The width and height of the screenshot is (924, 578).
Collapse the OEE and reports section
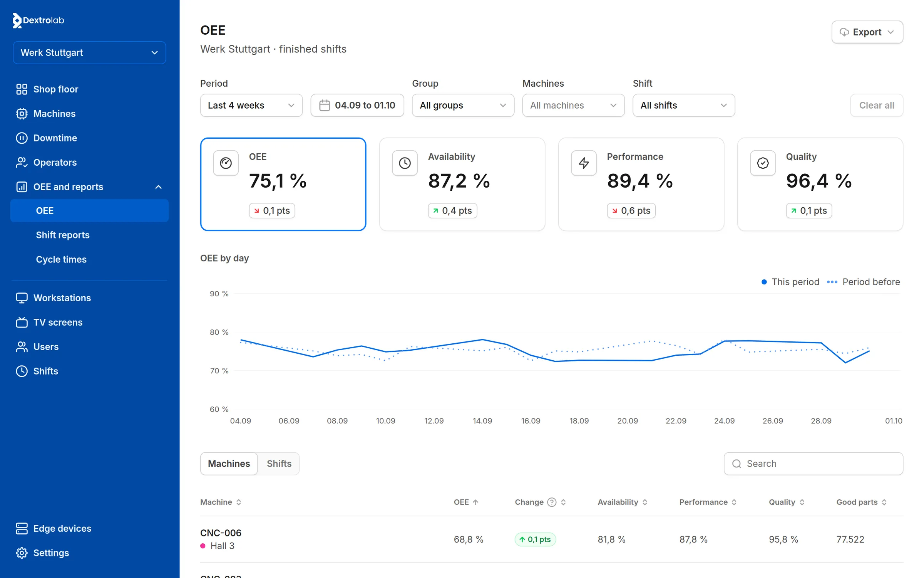pos(89,187)
